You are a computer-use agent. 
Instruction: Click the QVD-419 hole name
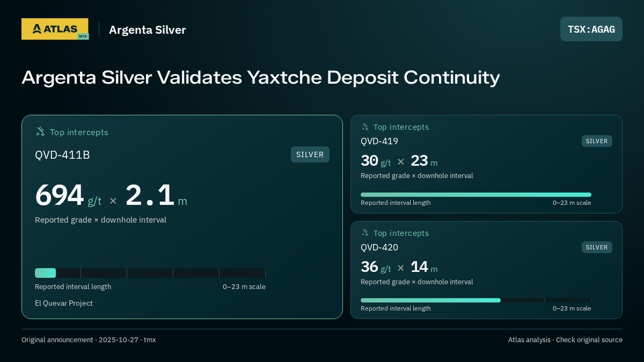coord(379,141)
